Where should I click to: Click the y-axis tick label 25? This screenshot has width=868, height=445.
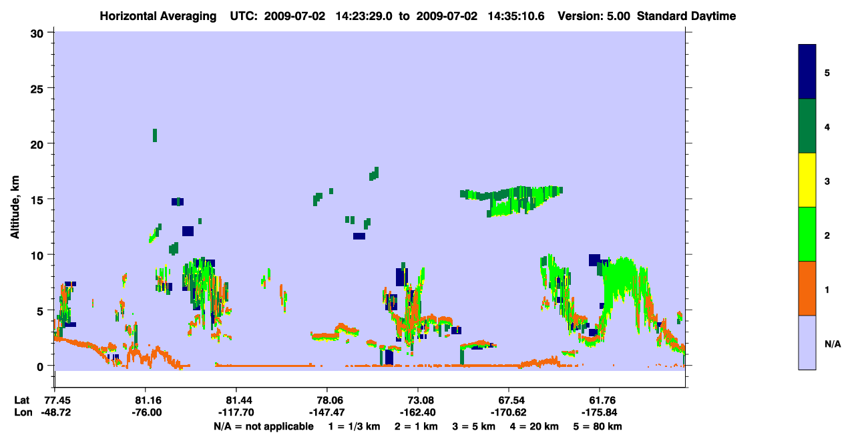tap(39, 88)
